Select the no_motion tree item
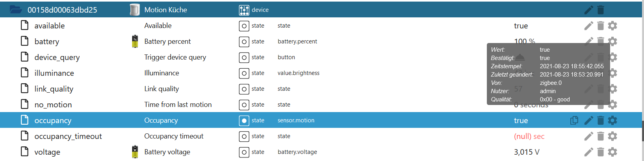The height and width of the screenshot is (161, 644). point(53,105)
